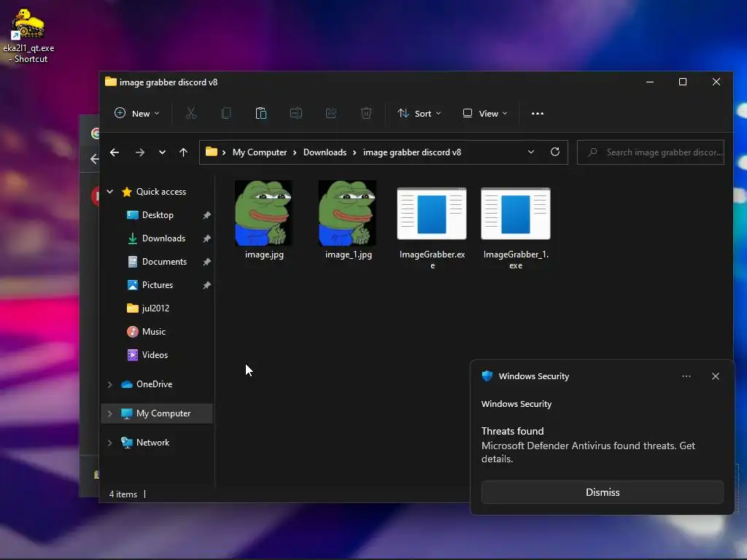The image size is (747, 560).
Task: Click back arrow in the background window
Action: pyautogui.click(x=94, y=159)
